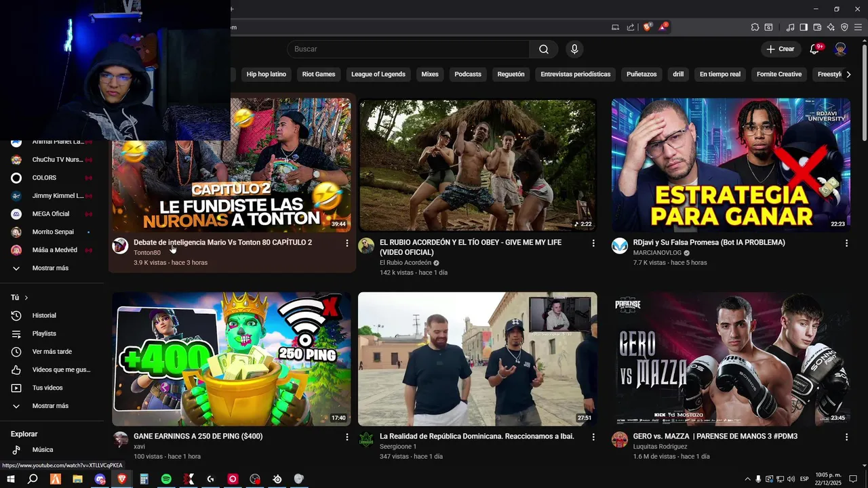Play ESTRATEGIA PARA GANAR thumbnail
Viewport: 868px width, 488px height.
click(731, 165)
